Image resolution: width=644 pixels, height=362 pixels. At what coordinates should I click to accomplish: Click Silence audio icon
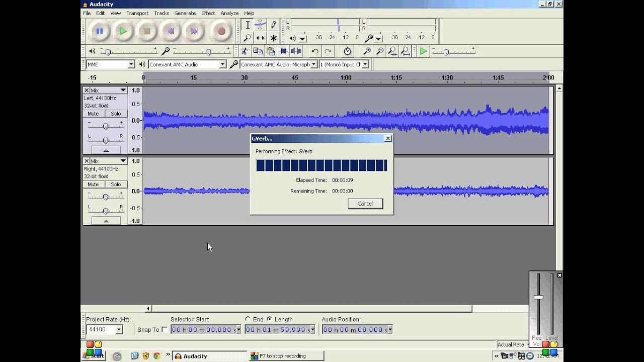296,51
